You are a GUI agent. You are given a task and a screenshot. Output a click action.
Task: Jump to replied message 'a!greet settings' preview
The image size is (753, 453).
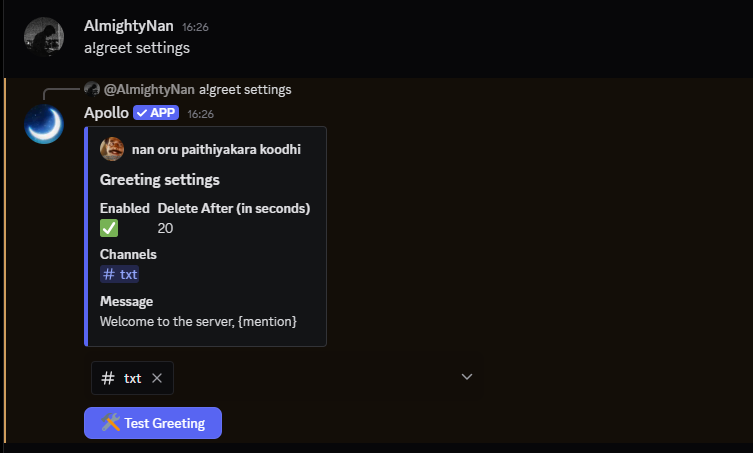(x=245, y=89)
